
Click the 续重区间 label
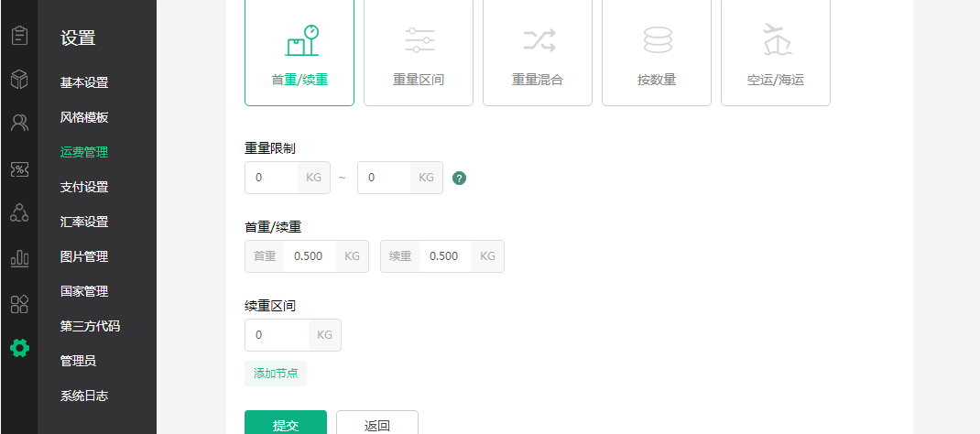tap(270, 306)
